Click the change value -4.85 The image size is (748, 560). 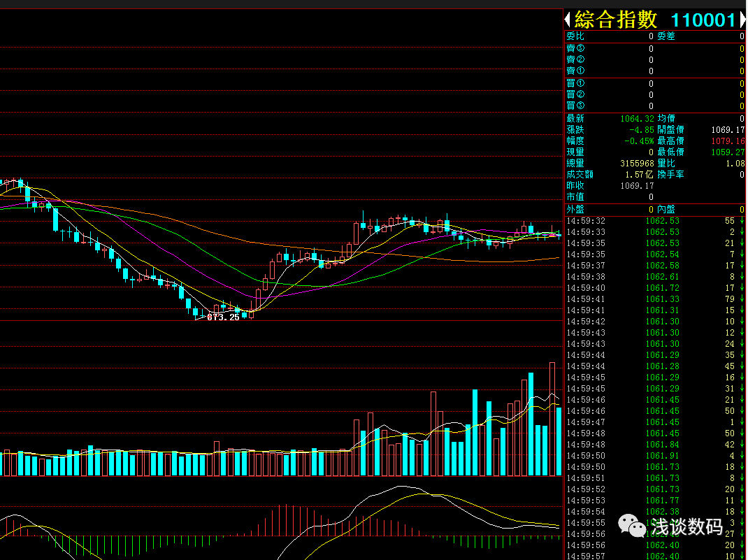[641, 130]
